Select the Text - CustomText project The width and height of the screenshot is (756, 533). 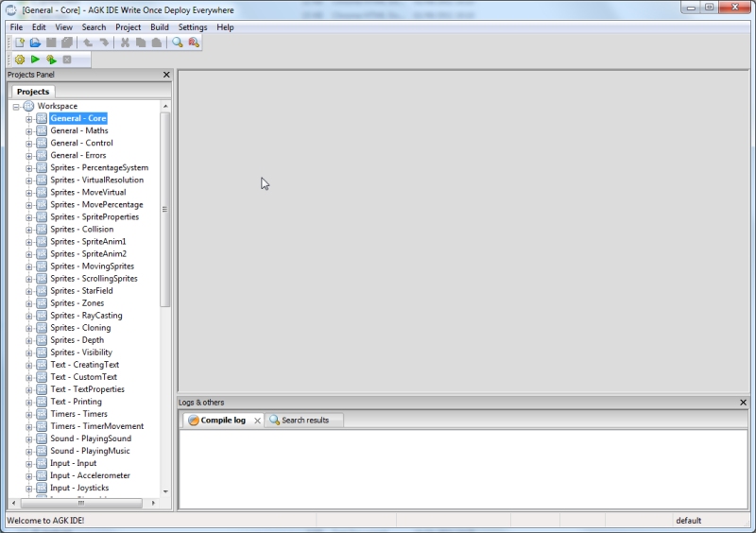83,377
